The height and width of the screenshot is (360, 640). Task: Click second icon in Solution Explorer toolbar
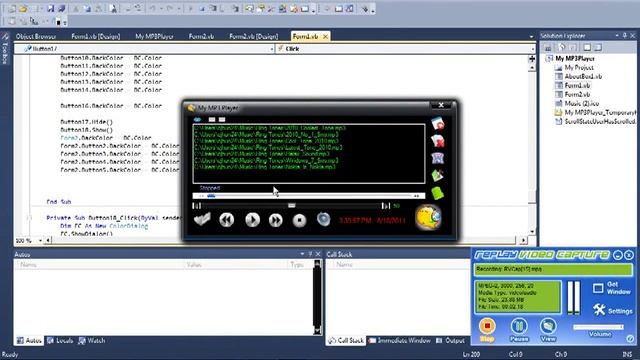562,48
